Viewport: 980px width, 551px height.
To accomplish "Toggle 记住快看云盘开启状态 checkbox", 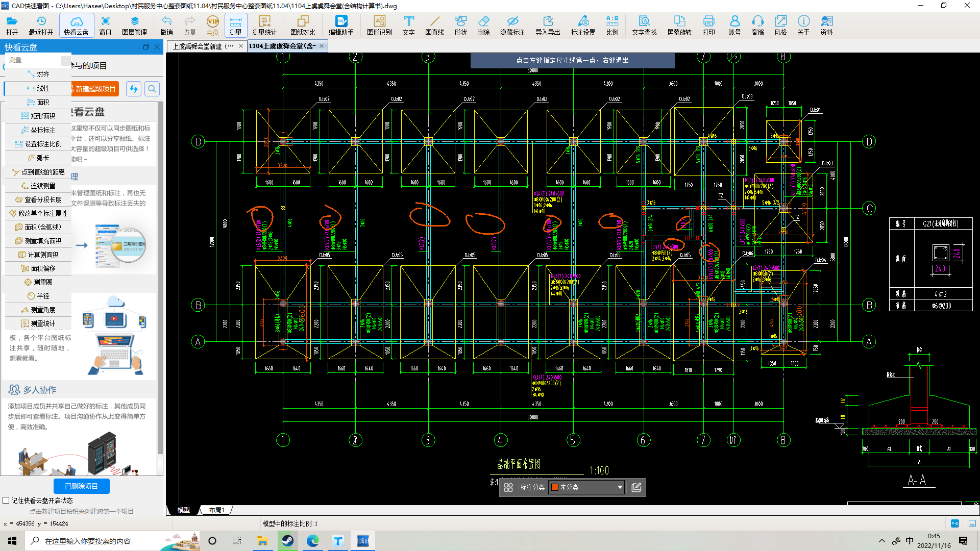I will point(6,500).
